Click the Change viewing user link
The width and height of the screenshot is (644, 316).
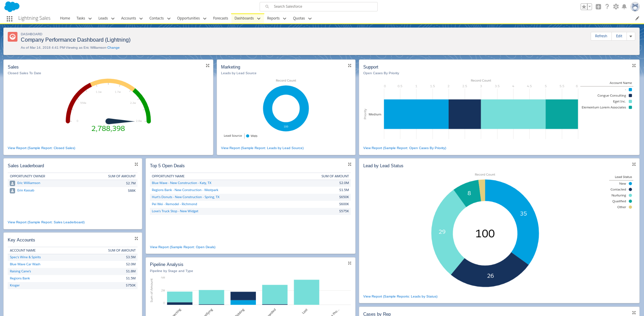(x=113, y=48)
